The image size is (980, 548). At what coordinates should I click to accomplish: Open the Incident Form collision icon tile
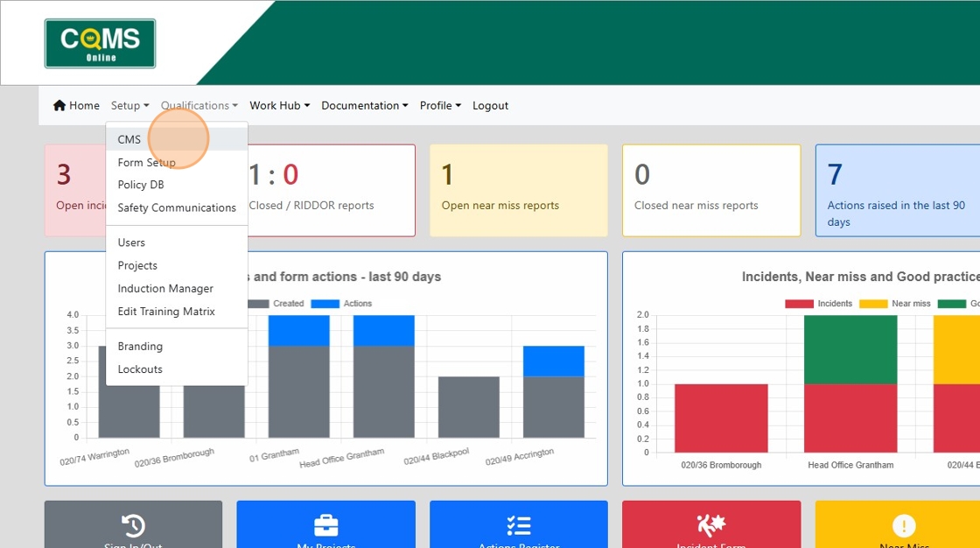[x=710, y=525]
